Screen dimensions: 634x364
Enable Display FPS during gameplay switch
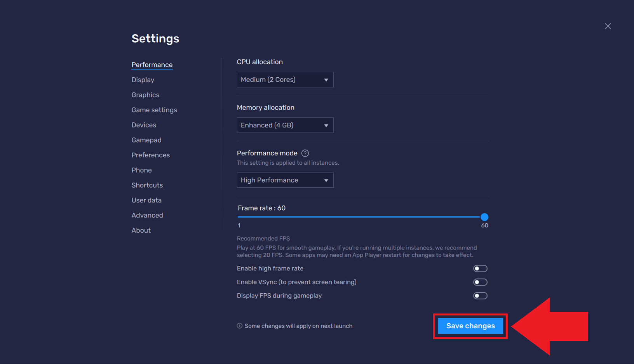[480, 296]
